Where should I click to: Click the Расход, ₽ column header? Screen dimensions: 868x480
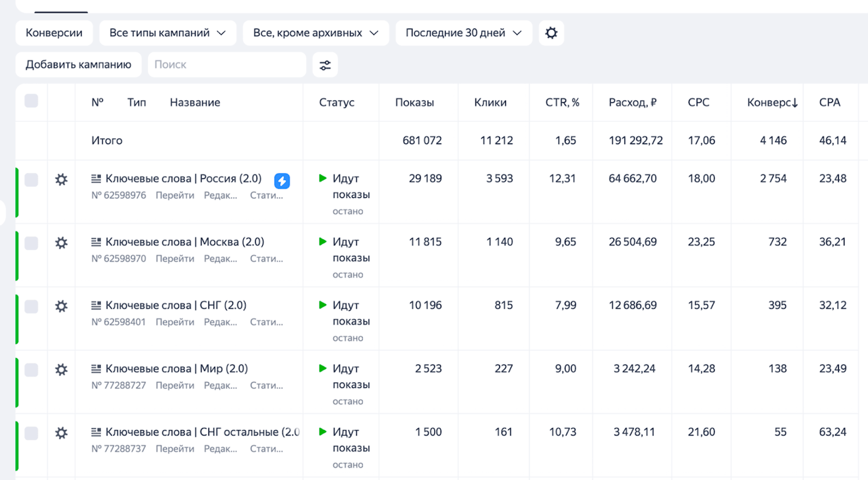632,103
